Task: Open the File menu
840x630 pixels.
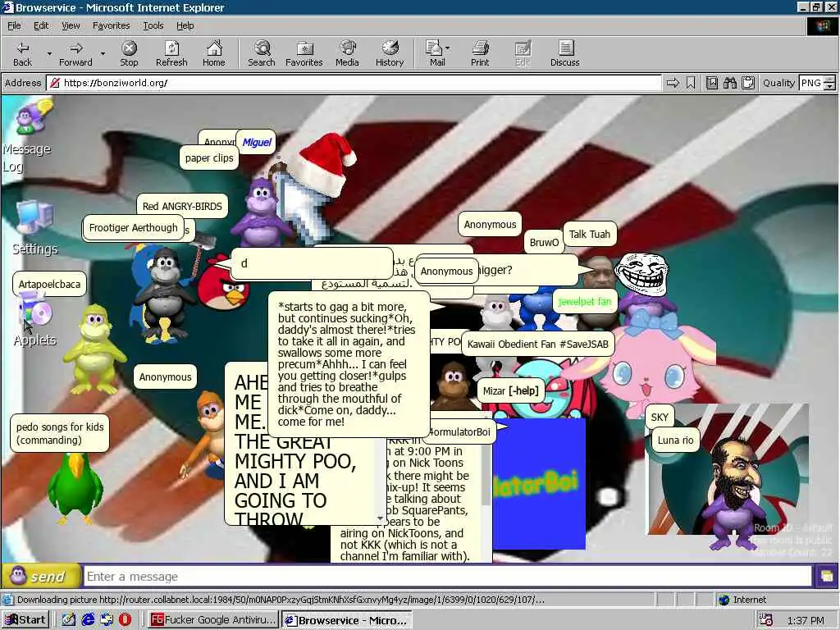Action: click(15, 25)
